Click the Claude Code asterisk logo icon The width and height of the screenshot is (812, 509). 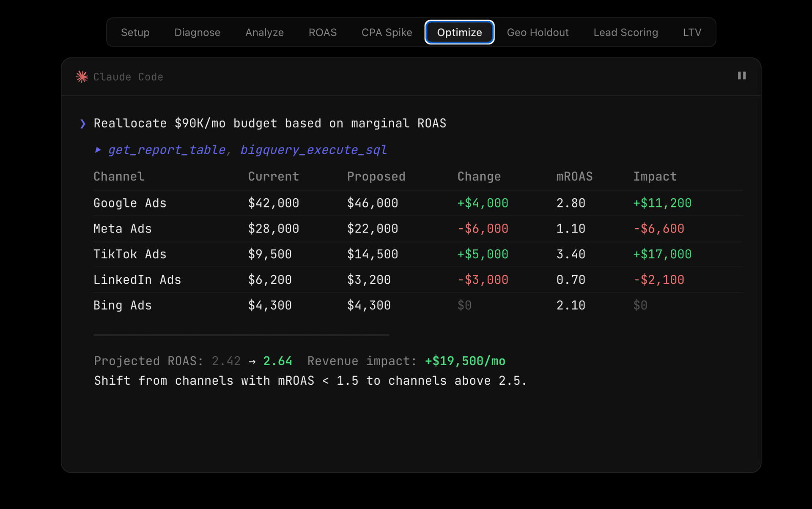[82, 77]
